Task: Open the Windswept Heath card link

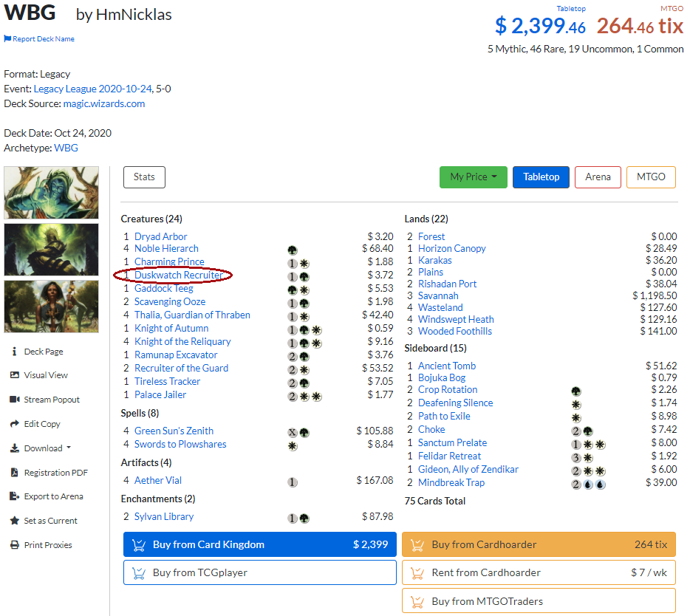Action: click(456, 319)
